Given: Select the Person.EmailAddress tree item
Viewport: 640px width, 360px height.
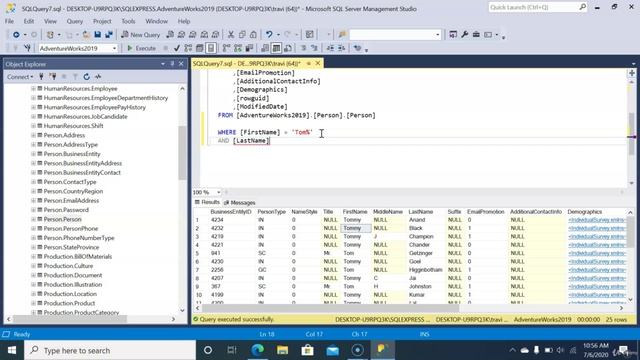Looking at the screenshot, I should tap(71, 200).
